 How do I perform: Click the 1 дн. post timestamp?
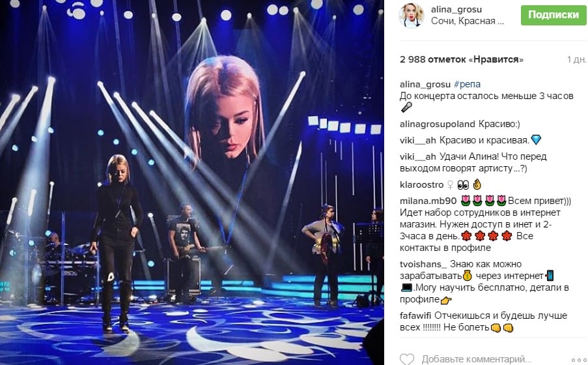(x=576, y=59)
